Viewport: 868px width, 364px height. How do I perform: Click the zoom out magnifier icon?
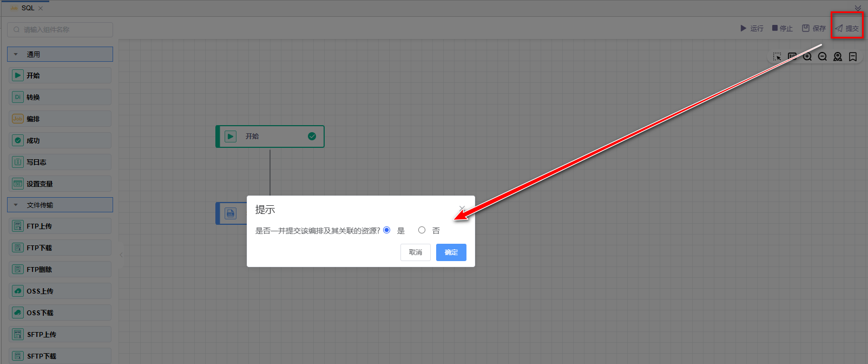point(823,57)
